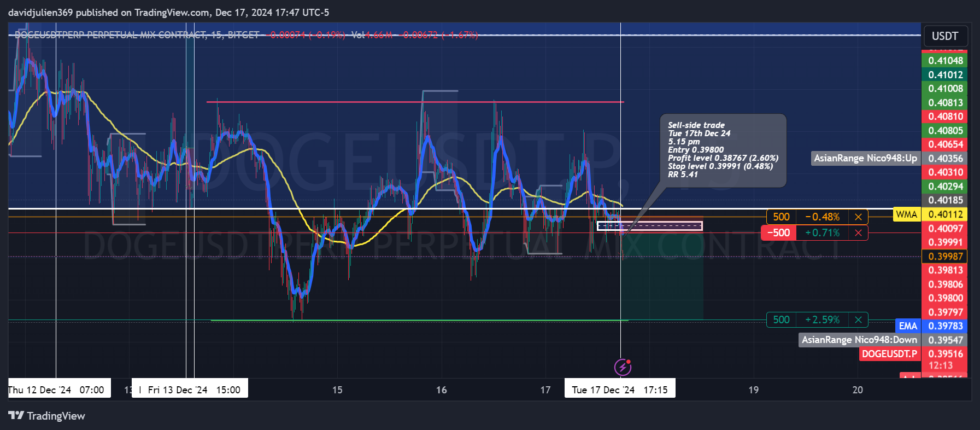Click the 20 date tick on time axis
This screenshot has height=430, width=980.
(x=858, y=390)
